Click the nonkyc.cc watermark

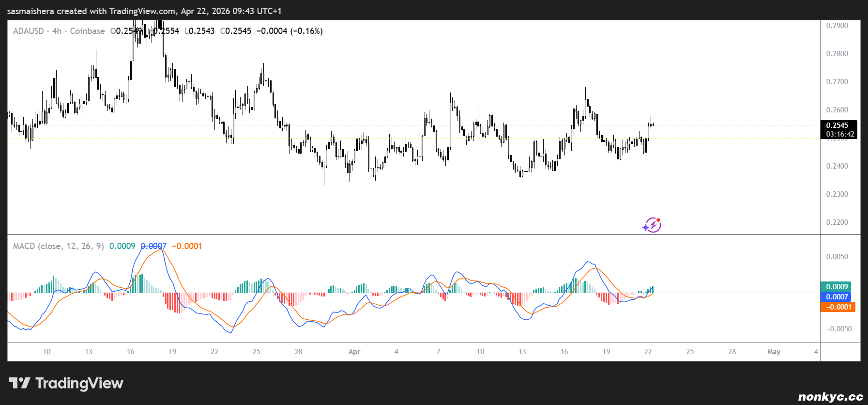pyautogui.click(x=830, y=397)
